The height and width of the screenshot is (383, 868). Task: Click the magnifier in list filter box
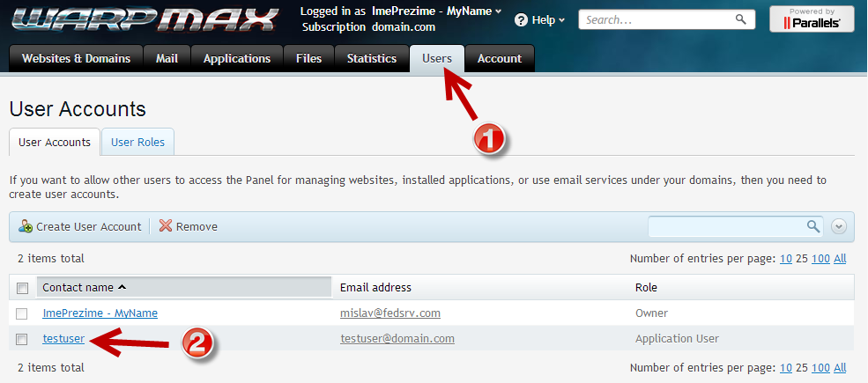[813, 226]
